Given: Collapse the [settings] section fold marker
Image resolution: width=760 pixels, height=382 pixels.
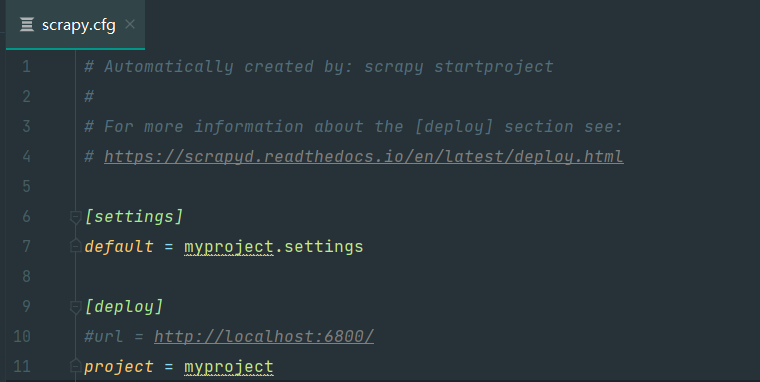Looking at the screenshot, I should (x=75, y=217).
